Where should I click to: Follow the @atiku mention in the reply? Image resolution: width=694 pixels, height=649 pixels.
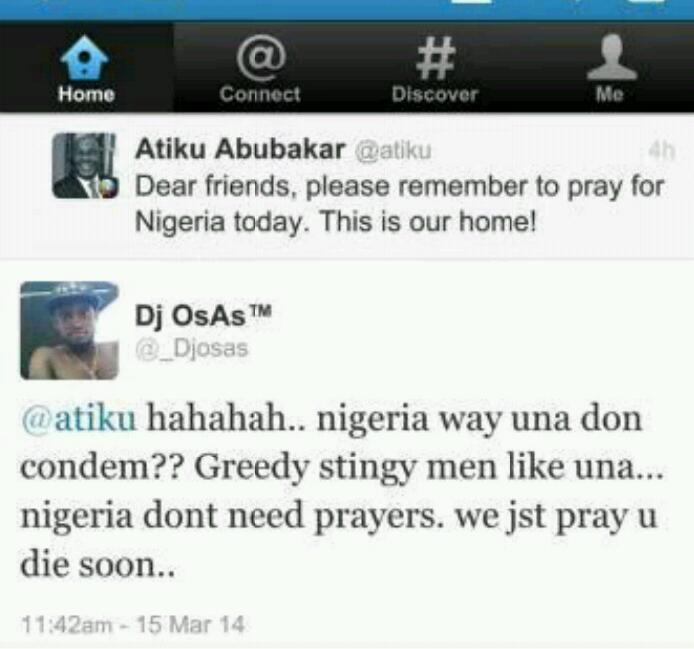click(78, 419)
